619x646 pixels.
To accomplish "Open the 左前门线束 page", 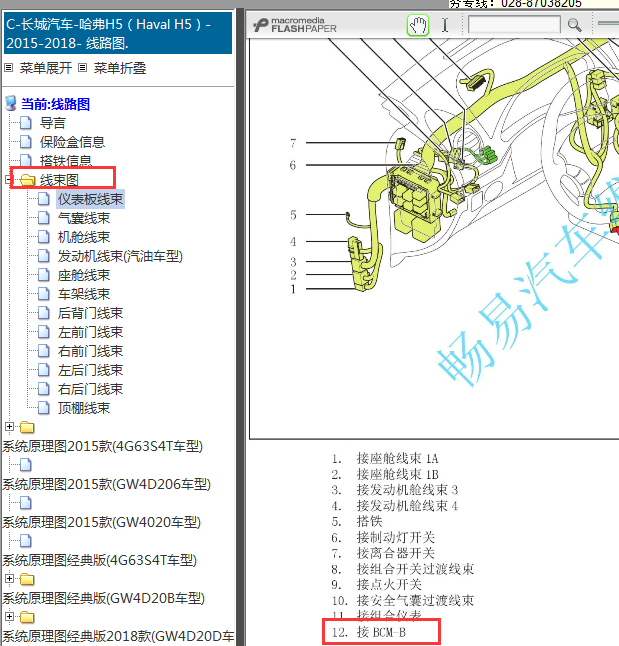I will coord(90,332).
